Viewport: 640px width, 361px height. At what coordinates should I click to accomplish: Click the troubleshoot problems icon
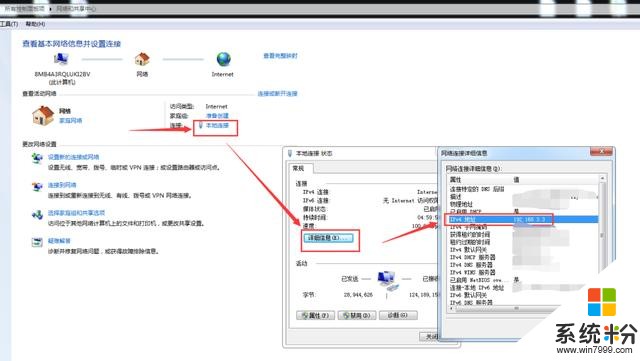(x=37, y=242)
